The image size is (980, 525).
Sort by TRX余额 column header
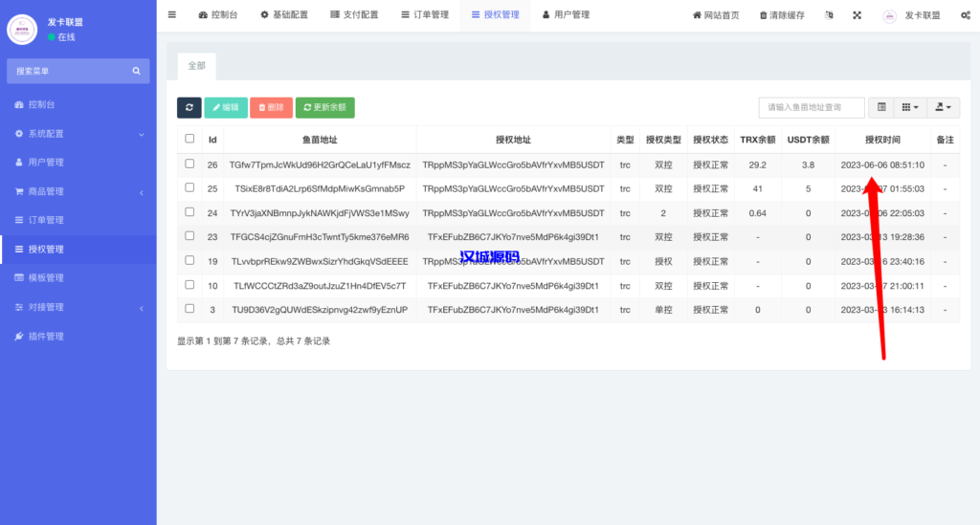[758, 140]
